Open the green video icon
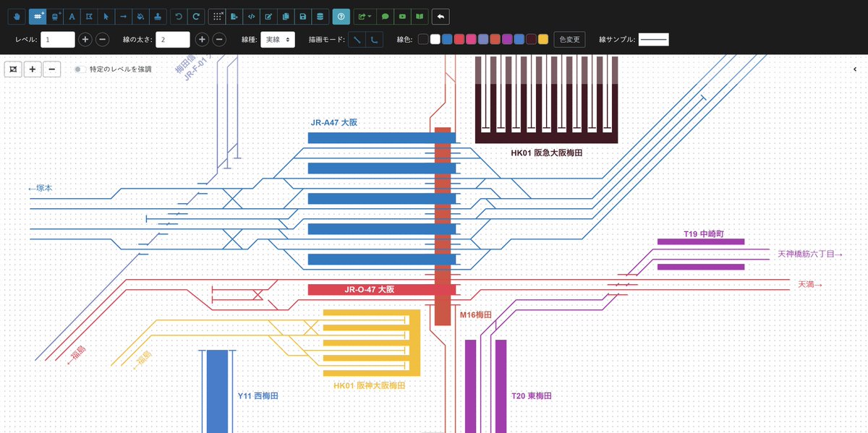This screenshot has height=433, width=868. coord(403,16)
